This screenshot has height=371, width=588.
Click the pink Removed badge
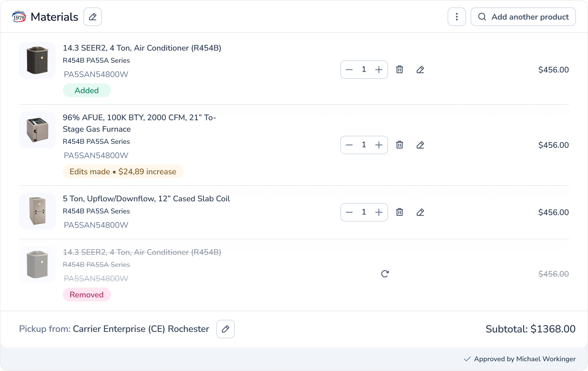tap(87, 294)
